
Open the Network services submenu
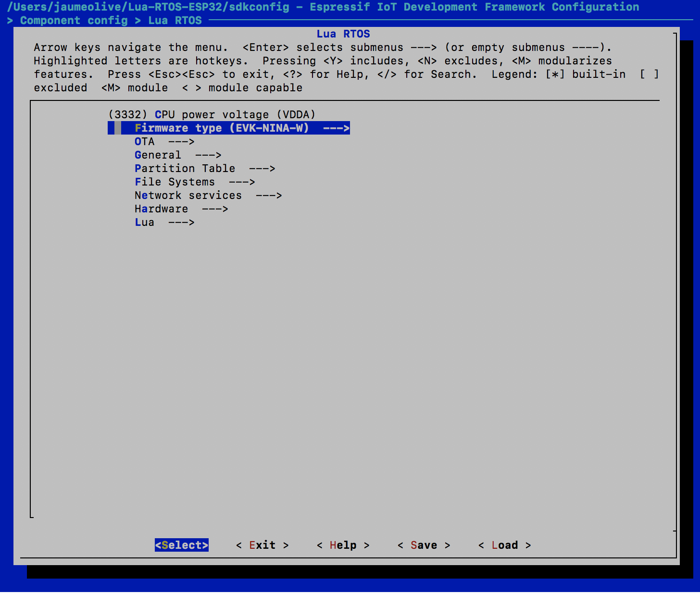pyautogui.click(x=208, y=195)
